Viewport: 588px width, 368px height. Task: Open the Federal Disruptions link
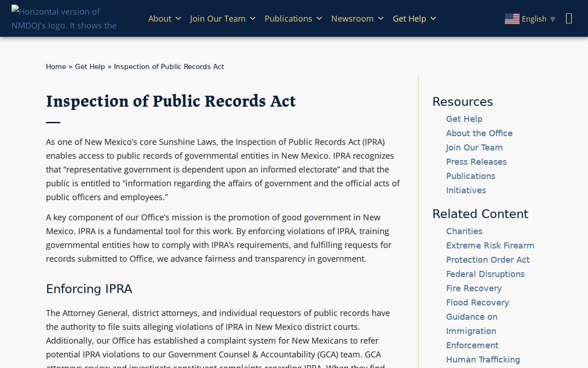click(x=485, y=274)
